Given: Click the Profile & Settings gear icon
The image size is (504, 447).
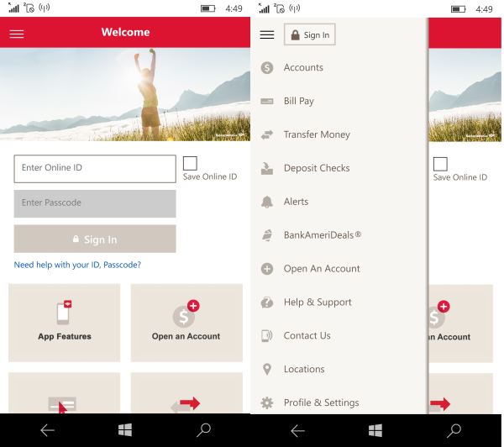Looking at the screenshot, I should point(267,402).
